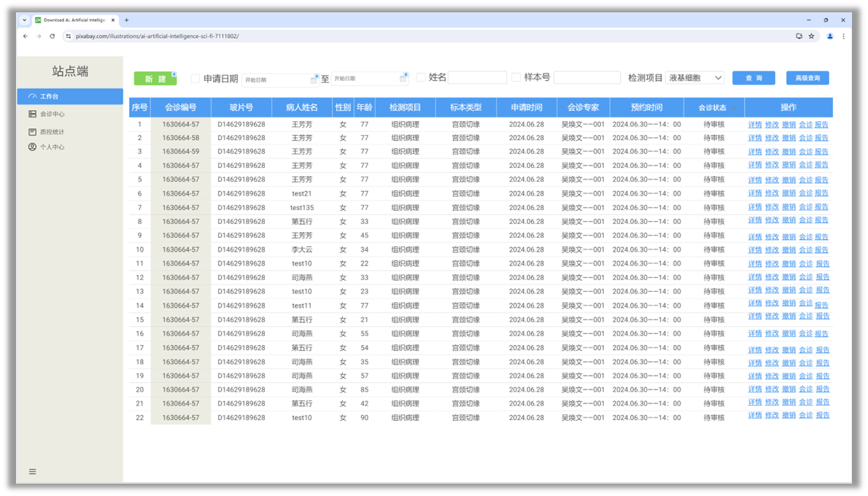Expand the 会诊状态 column filter arrow
The height and width of the screenshot is (496, 868).
(734, 108)
